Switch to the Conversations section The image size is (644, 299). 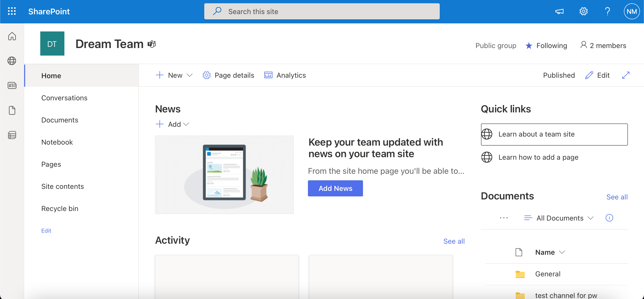coord(64,98)
